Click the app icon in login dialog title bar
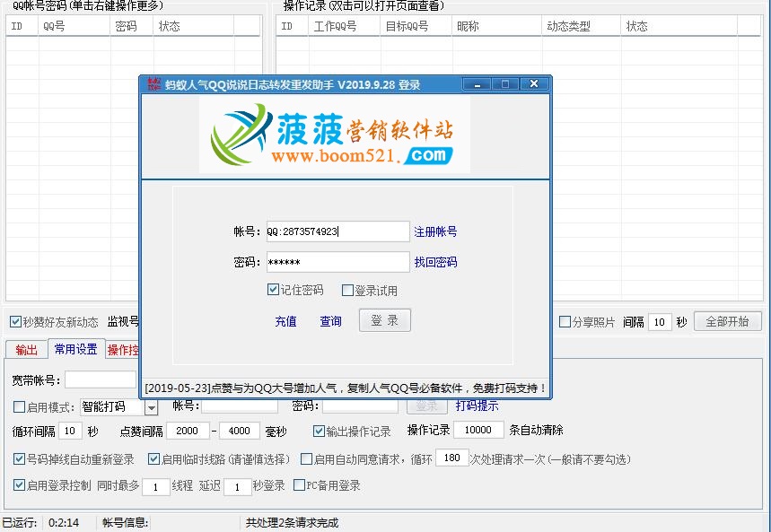 tap(153, 84)
